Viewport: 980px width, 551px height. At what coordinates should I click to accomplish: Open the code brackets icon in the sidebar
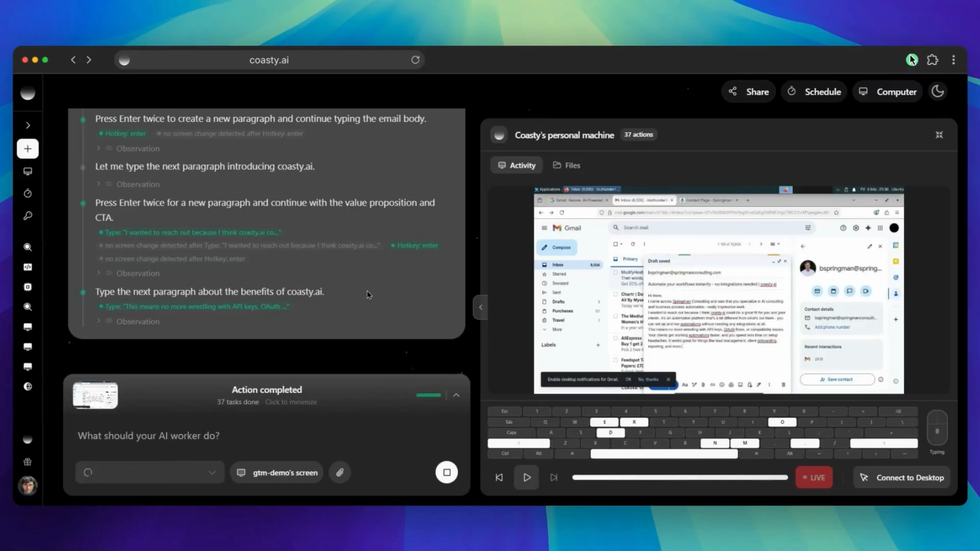[x=28, y=267]
